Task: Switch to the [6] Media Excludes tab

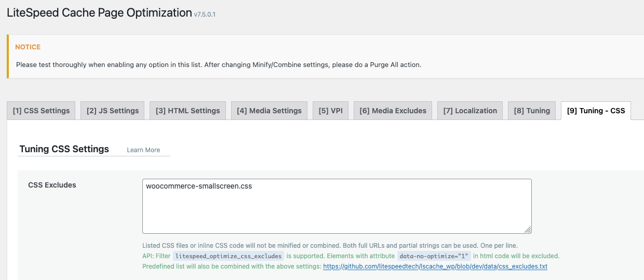Action: pos(393,111)
